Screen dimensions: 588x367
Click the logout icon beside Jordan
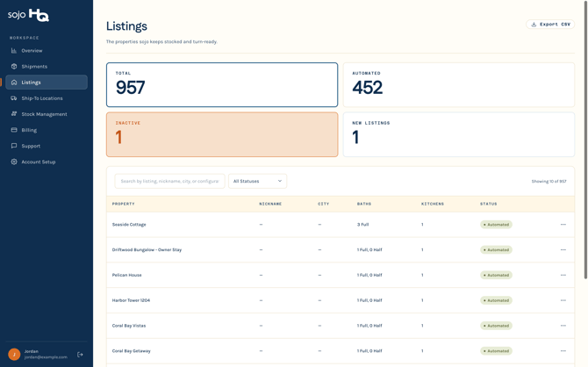click(x=80, y=354)
